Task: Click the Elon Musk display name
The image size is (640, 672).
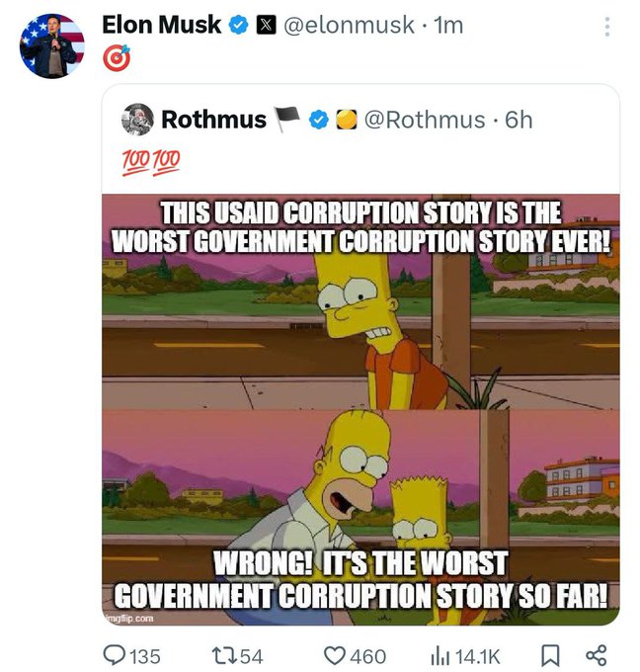Action: click(161, 26)
